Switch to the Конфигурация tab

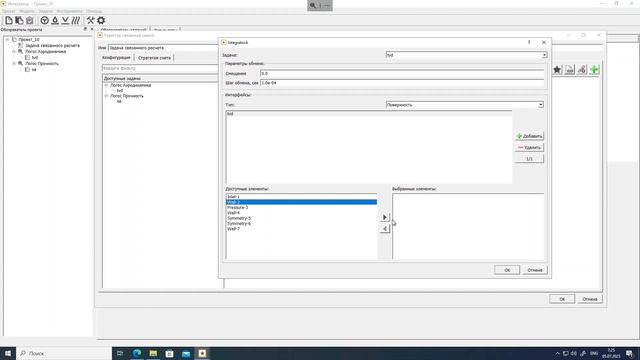116,58
